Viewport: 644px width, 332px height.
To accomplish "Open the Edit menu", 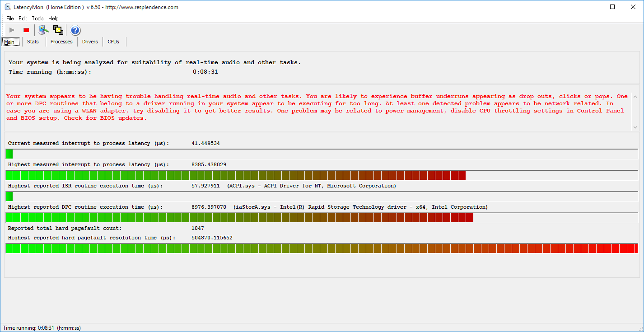I will point(23,19).
